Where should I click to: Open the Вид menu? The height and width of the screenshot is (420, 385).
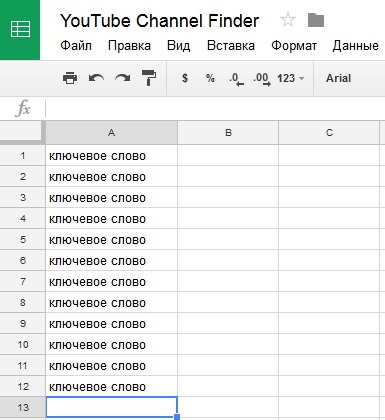point(179,46)
